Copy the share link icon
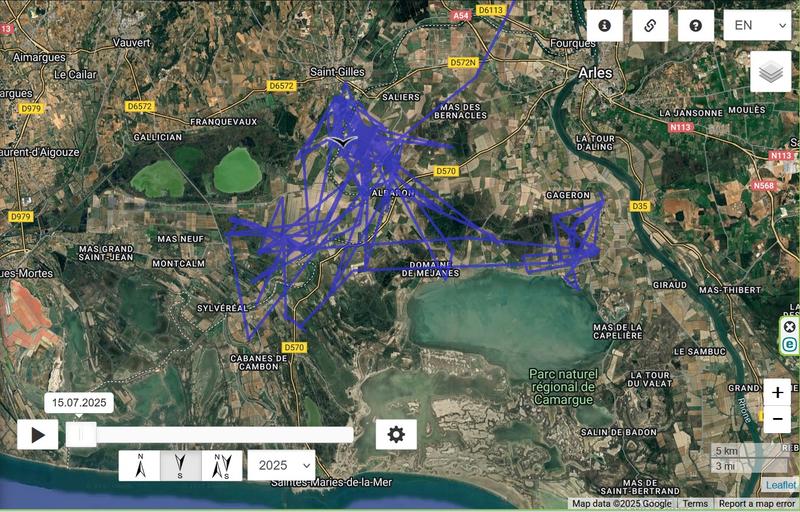This screenshot has width=800, height=512. click(650, 25)
